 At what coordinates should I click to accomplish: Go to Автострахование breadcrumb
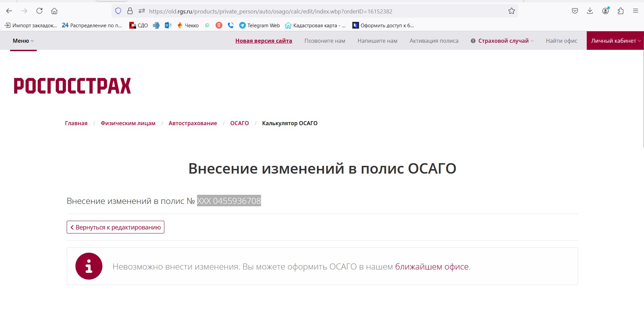pos(193,123)
